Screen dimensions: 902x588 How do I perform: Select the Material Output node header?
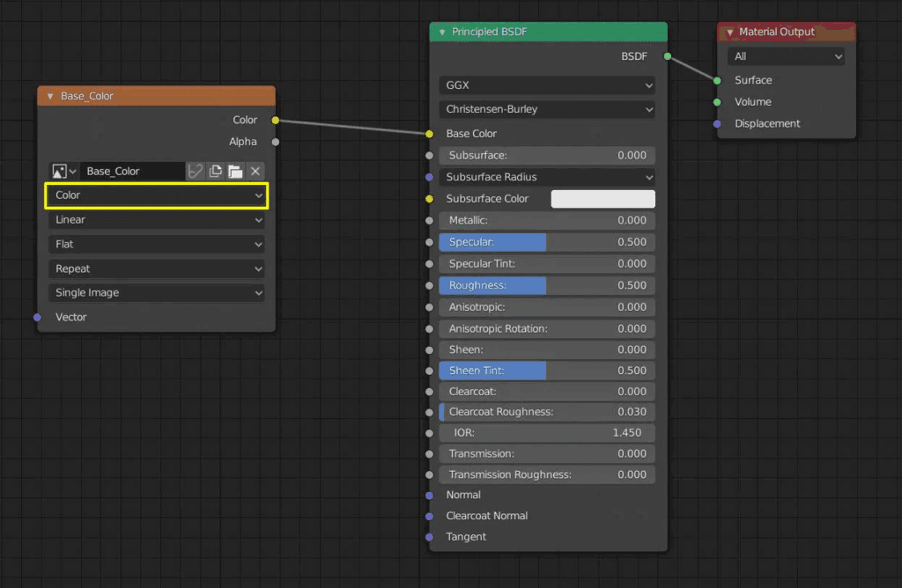click(787, 33)
